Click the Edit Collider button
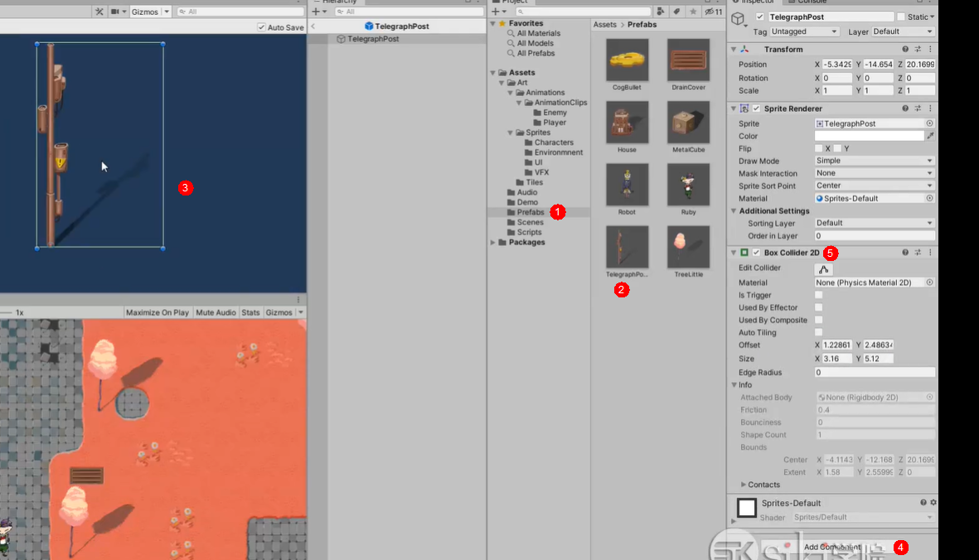This screenshot has width=979, height=560. 823,269
